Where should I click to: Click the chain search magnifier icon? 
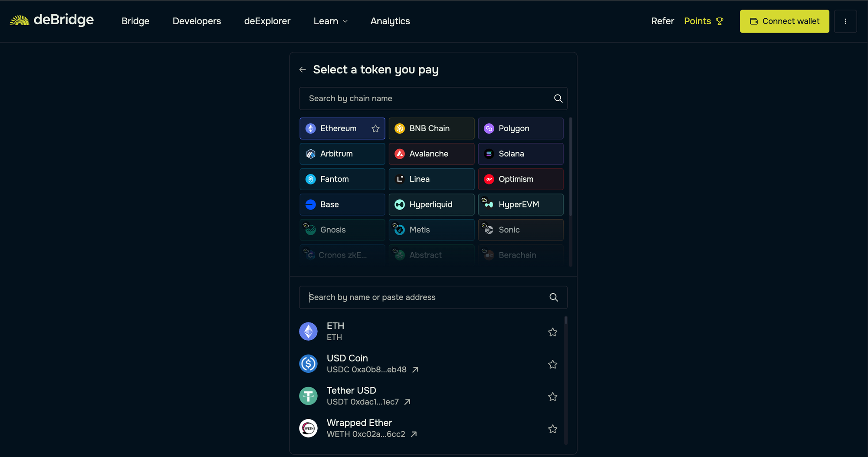coord(558,99)
